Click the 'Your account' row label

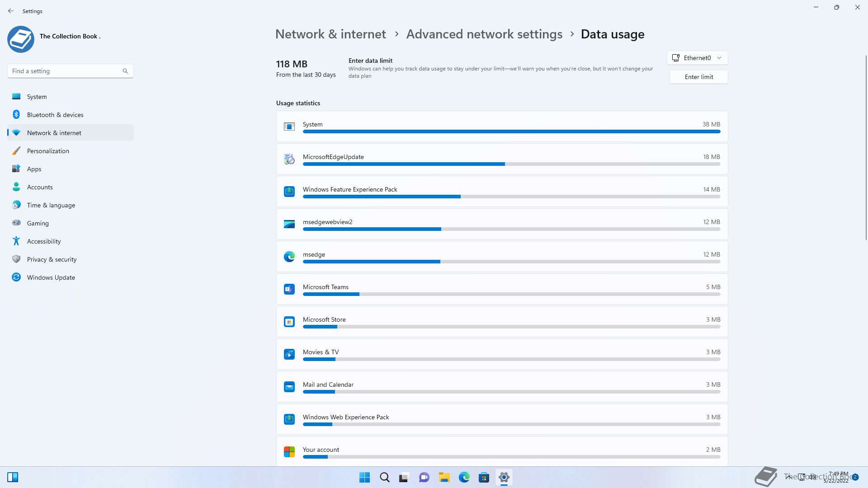click(x=321, y=450)
